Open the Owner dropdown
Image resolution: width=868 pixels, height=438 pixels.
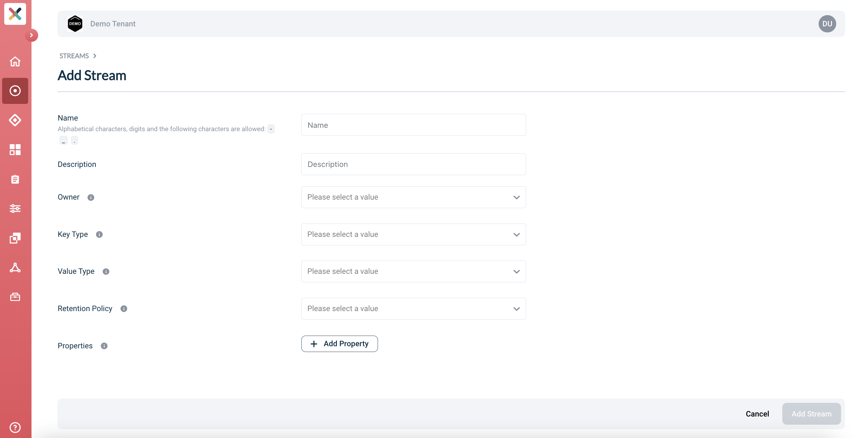[413, 197]
